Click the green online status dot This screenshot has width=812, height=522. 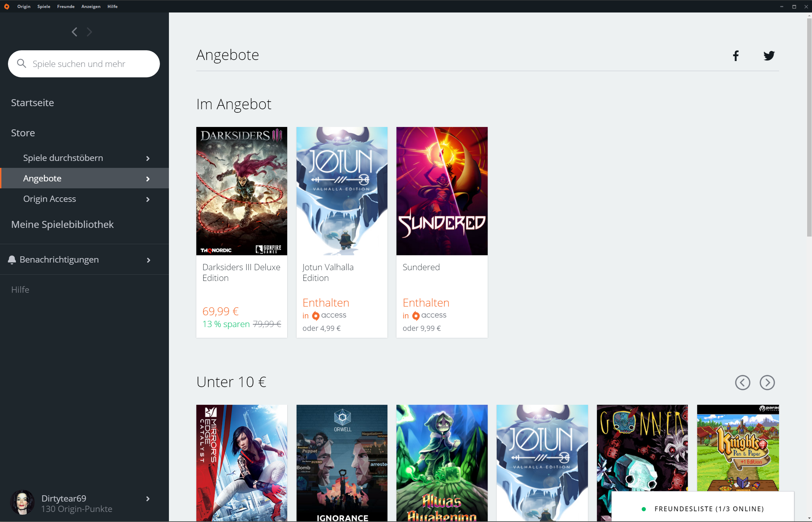tap(644, 509)
